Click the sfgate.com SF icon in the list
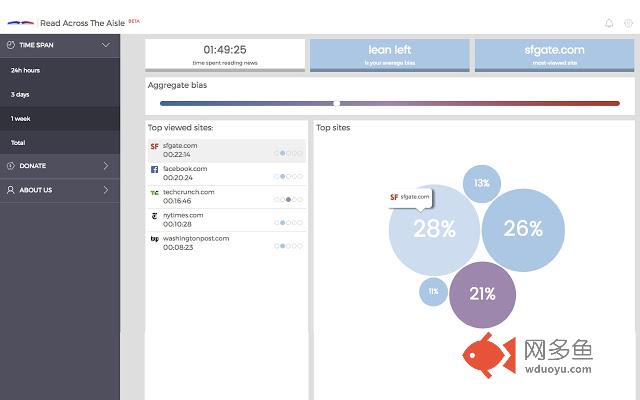The height and width of the screenshot is (400, 640). (x=154, y=146)
